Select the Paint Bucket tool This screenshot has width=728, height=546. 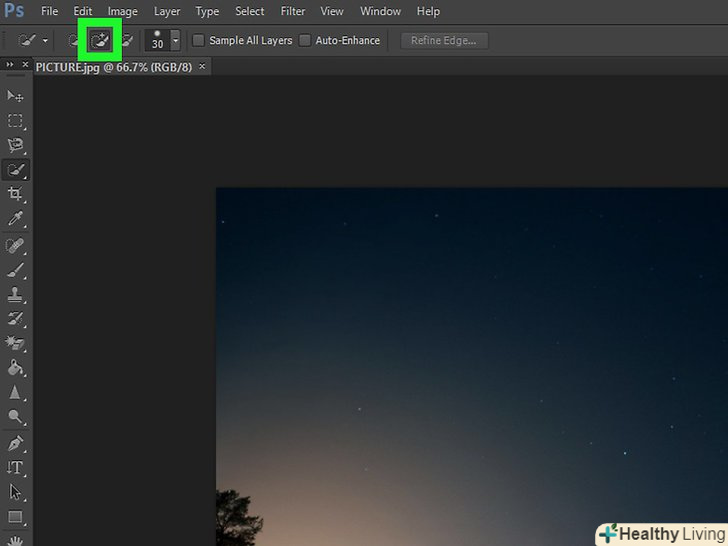click(x=15, y=367)
